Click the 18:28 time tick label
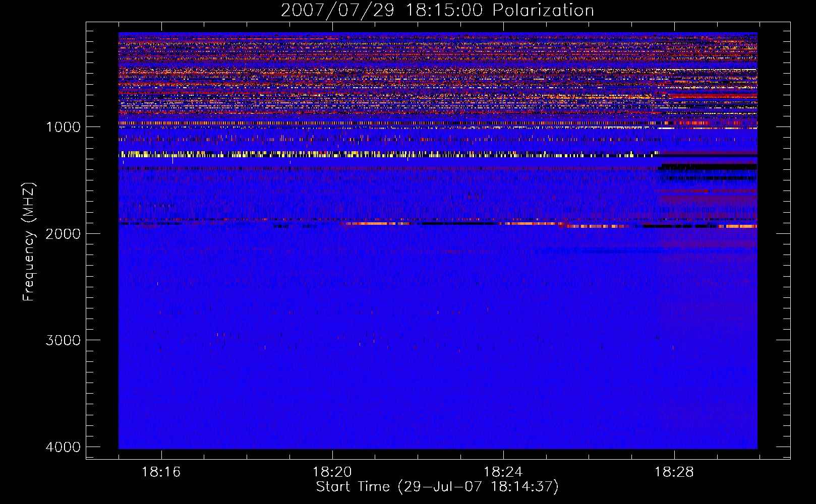 674,472
